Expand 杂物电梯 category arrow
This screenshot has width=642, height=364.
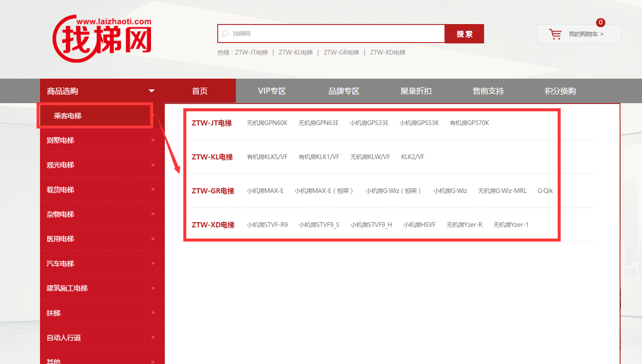coord(153,214)
